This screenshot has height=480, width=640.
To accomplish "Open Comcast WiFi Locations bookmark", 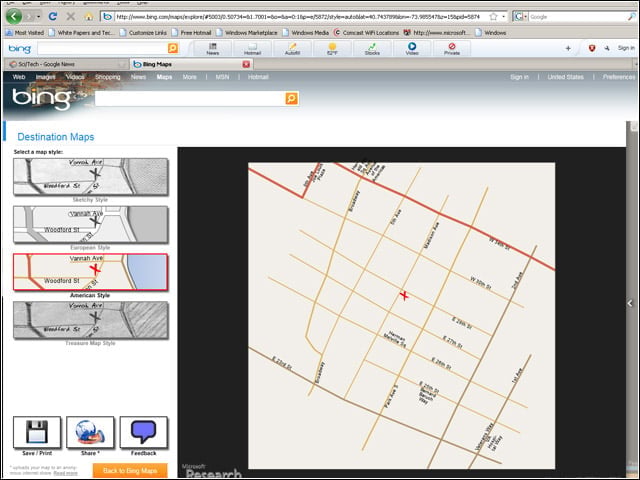I will click(366, 33).
